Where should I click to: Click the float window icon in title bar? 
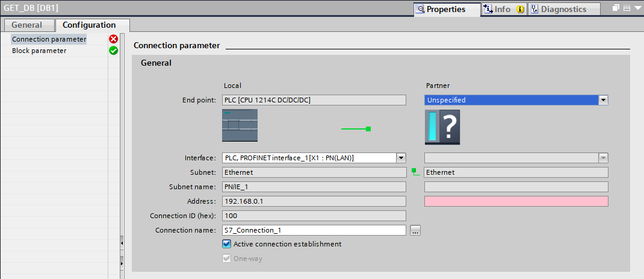click(x=615, y=8)
